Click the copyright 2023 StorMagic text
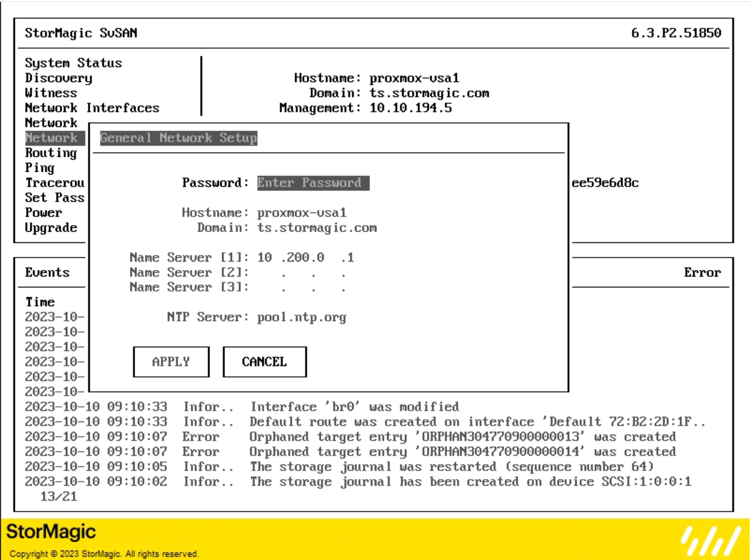 click(104, 553)
